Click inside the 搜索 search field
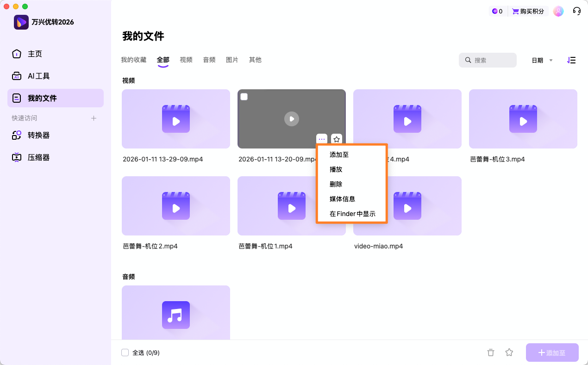588x365 pixels. pyautogui.click(x=488, y=60)
